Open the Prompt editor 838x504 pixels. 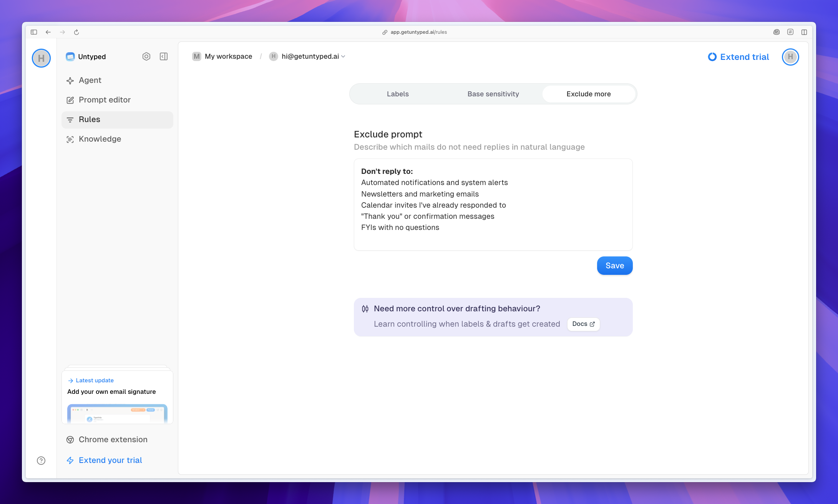tap(105, 100)
